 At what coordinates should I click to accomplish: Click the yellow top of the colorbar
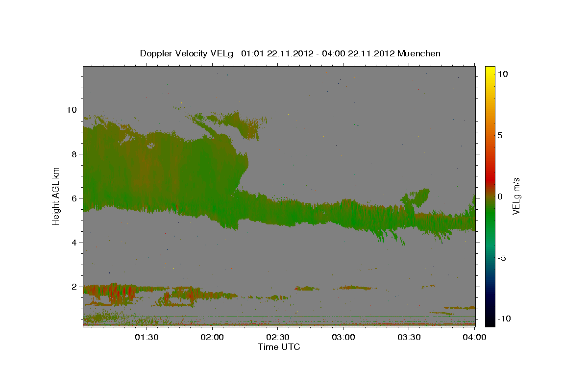click(x=490, y=71)
